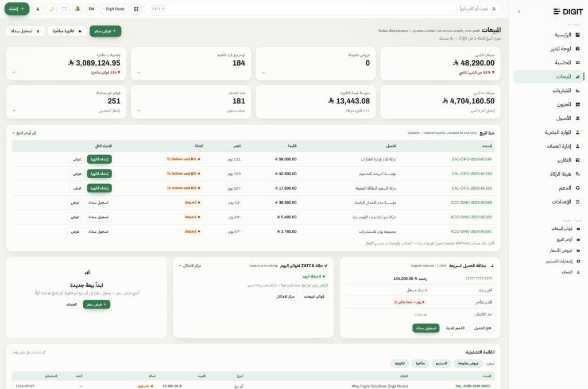Open لوحة المدير manager dashboard in sidebar
Image resolution: width=588 pixels, height=389 pixels.
[548, 49]
